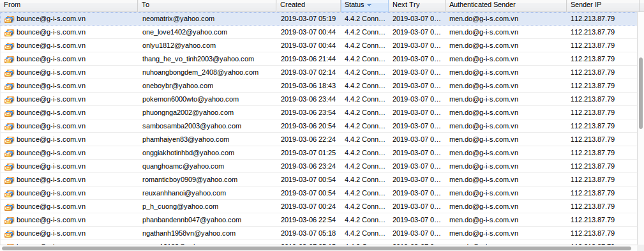Sort by the Next Try column header
Image resolution: width=644 pixels, height=251 pixels.
click(x=417, y=5)
